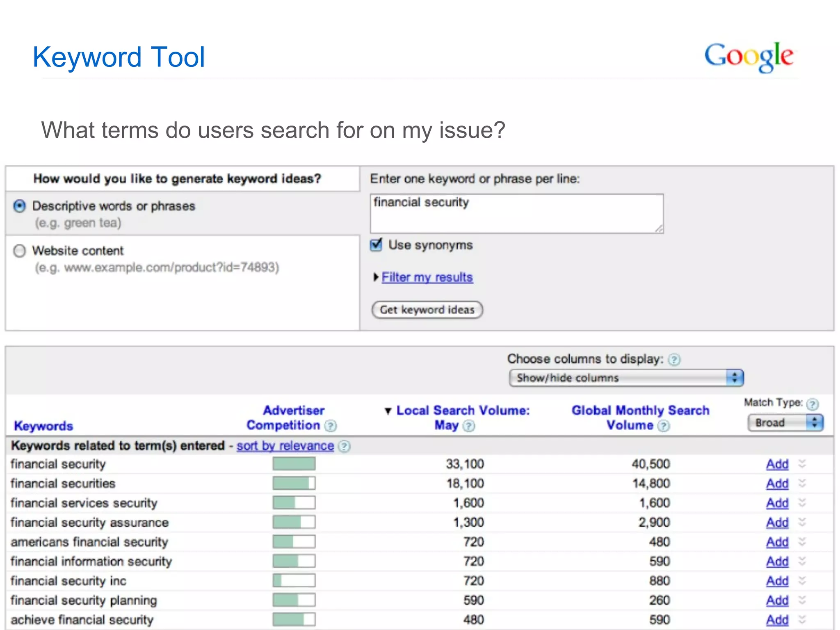Sort by Keywords column header
840x630 pixels.
click(x=43, y=426)
